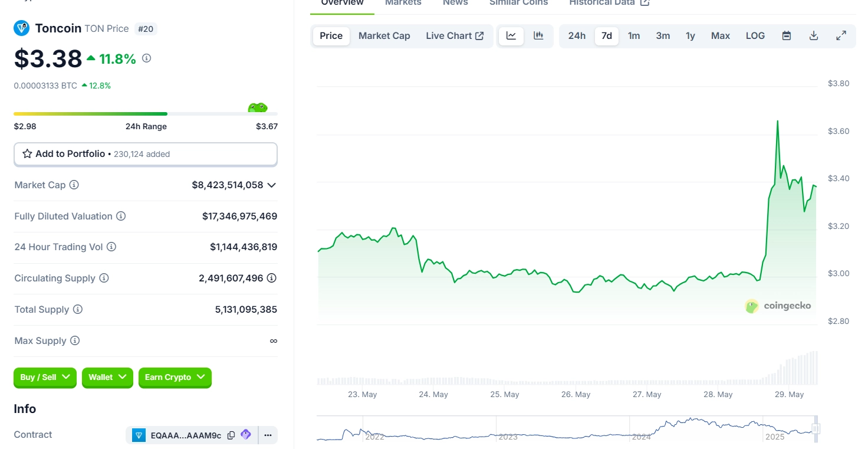
Task: Toggle LOG scale on chart
Action: pyautogui.click(x=755, y=36)
